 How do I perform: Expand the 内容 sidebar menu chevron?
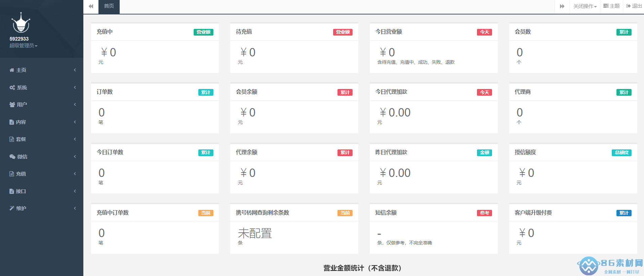coord(75,122)
